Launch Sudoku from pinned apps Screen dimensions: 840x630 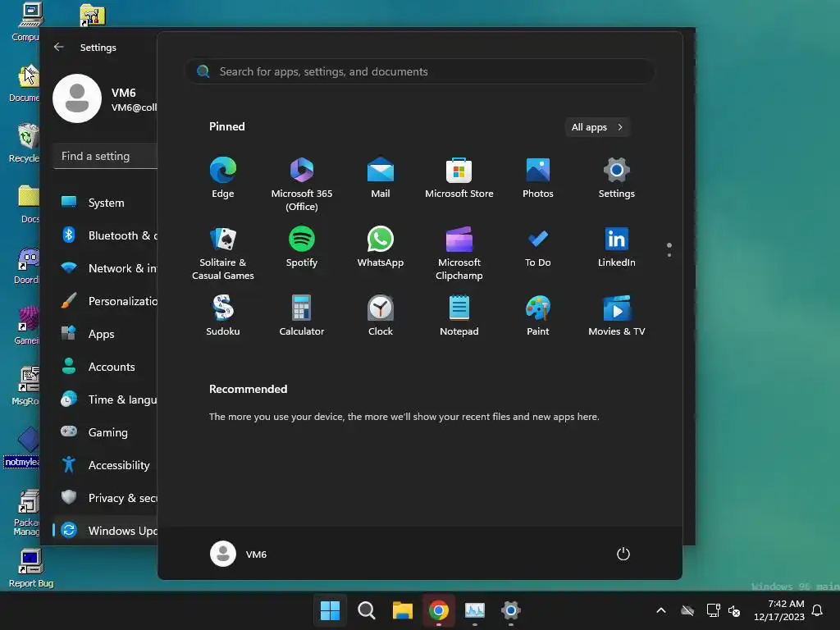223,316
